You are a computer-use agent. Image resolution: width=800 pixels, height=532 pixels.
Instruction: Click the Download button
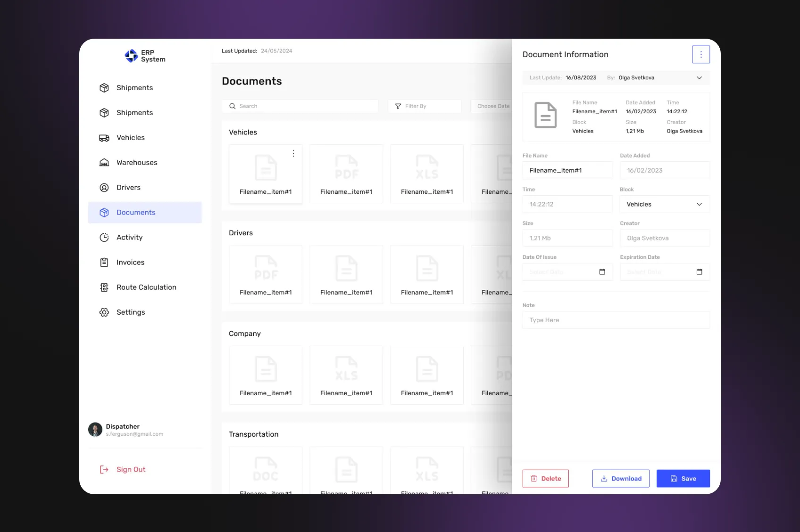(x=621, y=479)
